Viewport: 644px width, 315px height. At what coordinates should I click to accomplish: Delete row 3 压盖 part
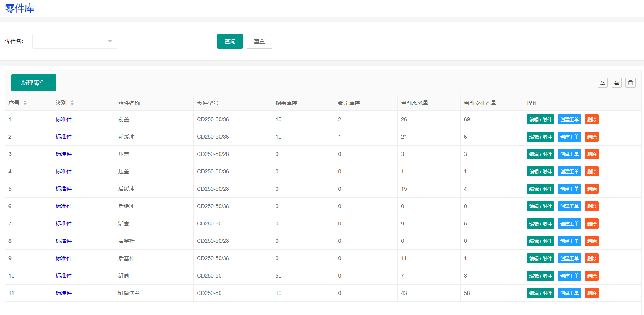click(x=592, y=154)
